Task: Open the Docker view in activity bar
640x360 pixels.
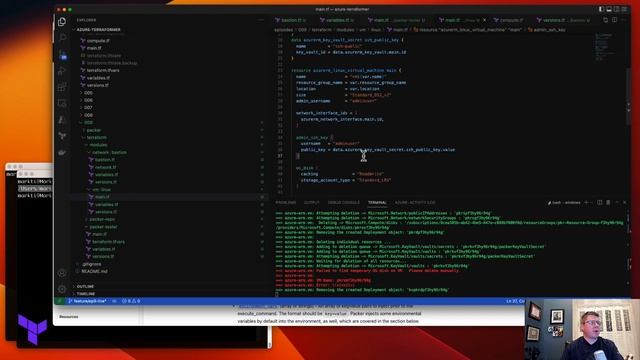Action: click(x=62, y=152)
